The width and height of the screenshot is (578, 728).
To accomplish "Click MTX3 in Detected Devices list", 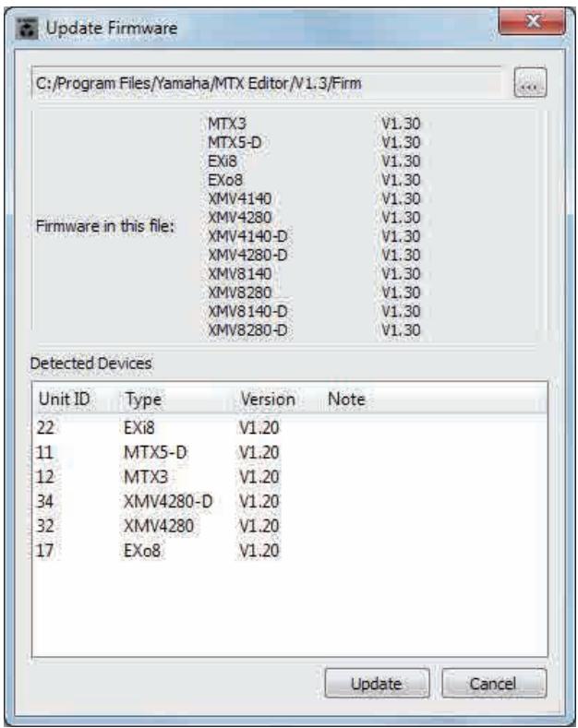I will click(x=146, y=477).
